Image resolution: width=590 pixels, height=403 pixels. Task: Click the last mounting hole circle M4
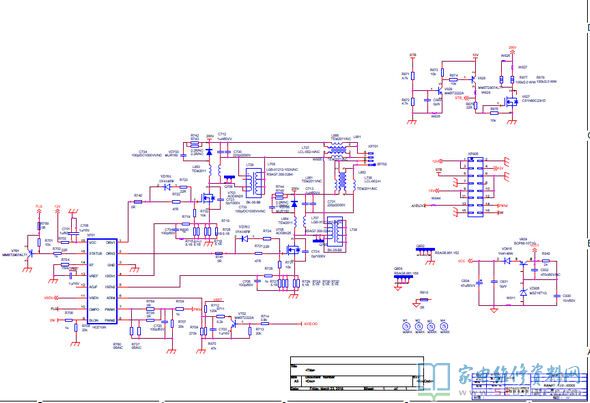444,327
